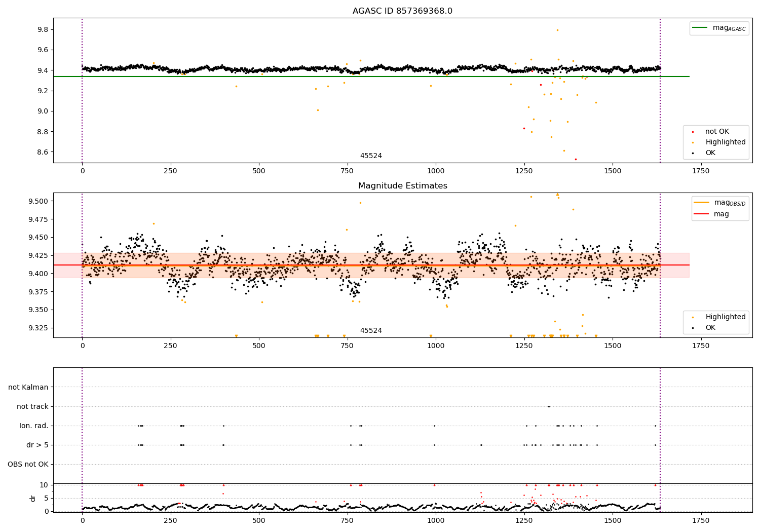Click the 1750 x-tick under the AGASC plot
760x532 pixels.
point(701,171)
